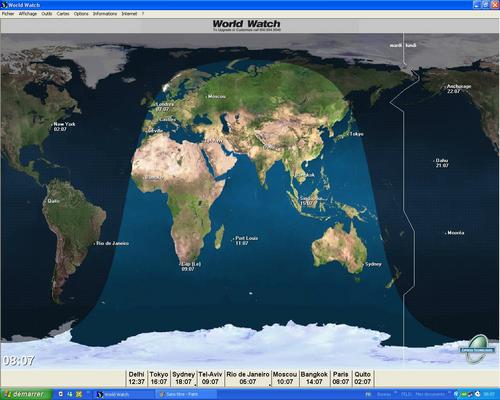The height and width of the screenshot is (400, 500).
Task: Select the Tel-Aviv 09:07 clock cell
Action: tap(210, 378)
